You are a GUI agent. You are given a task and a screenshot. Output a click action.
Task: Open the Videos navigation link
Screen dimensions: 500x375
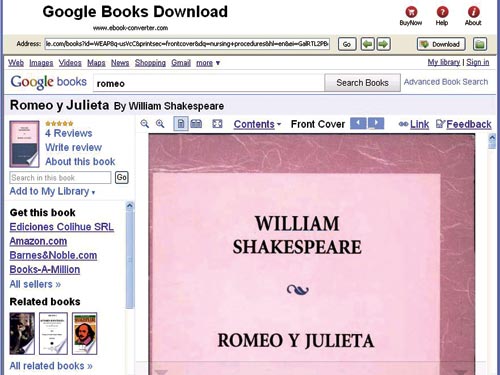70,63
